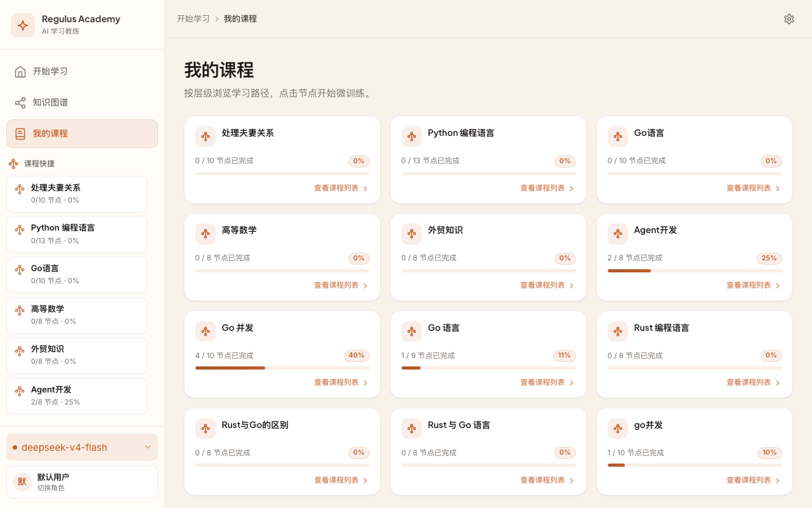The width and height of the screenshot is (812, 508).
Task: Click '4 / 10 节点已完成' text
Action: point(225,356)
